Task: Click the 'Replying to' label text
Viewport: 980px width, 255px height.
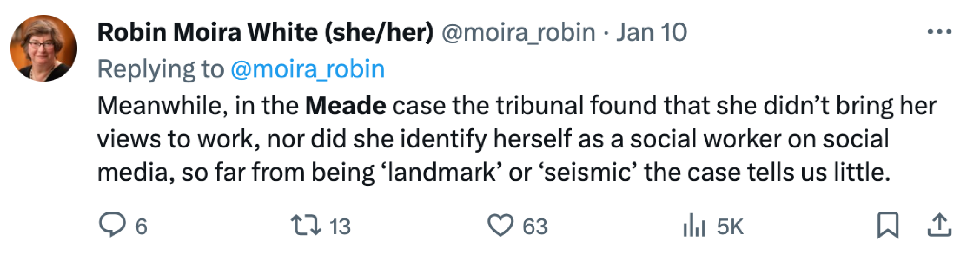Action: pyautogui.click(x=160, y=69)
